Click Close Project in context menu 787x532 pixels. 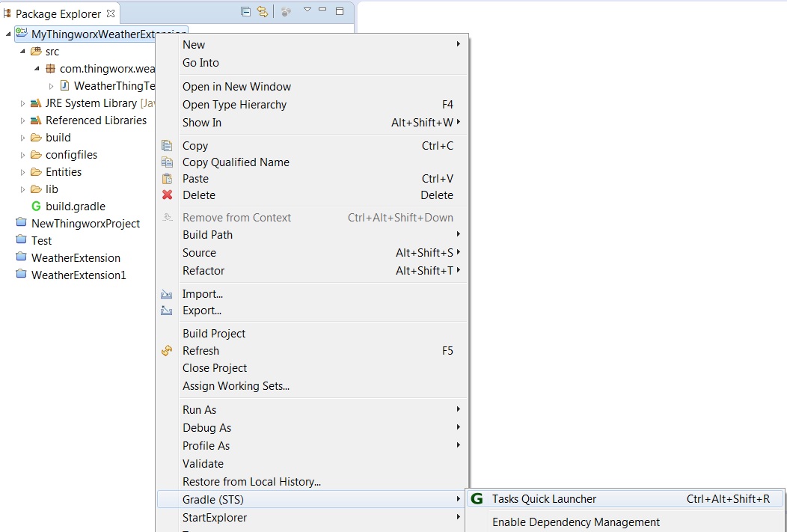click(215, 367)
